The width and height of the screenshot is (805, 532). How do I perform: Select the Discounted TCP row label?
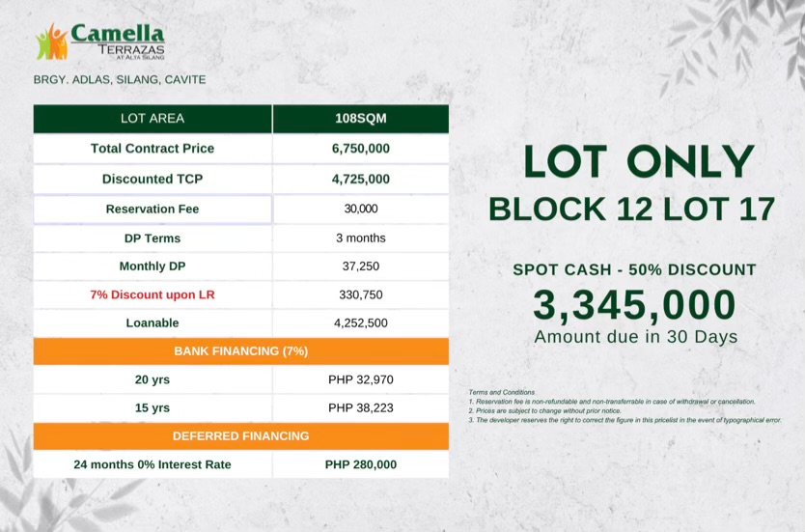(153, 179)
